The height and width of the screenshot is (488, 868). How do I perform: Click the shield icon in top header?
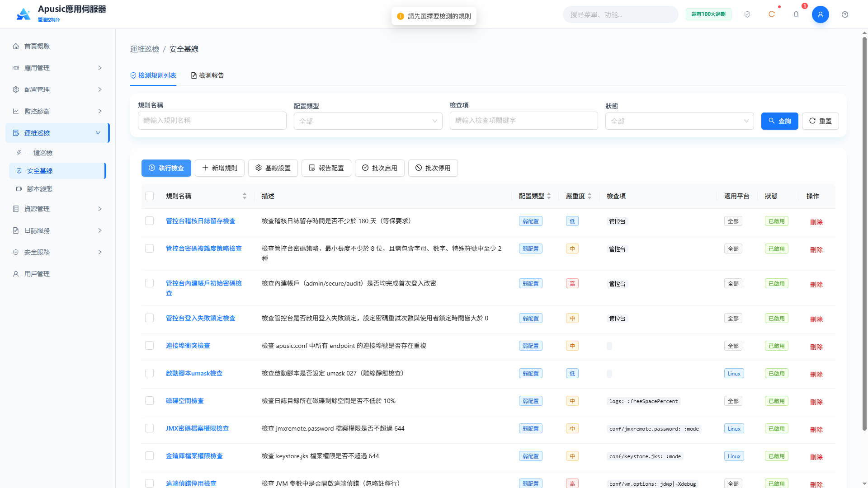[x=747, y=14]
